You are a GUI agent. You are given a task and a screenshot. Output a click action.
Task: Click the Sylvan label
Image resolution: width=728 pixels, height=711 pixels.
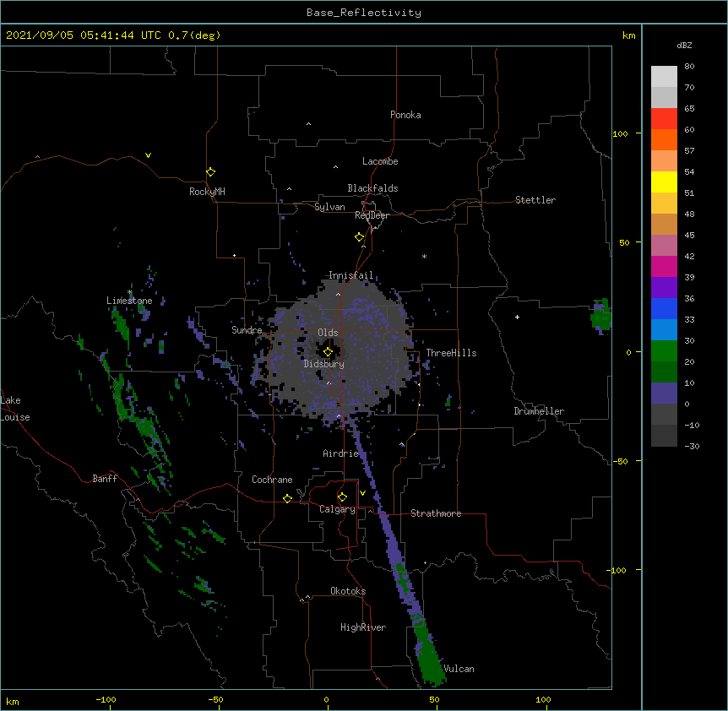point(329,207)
